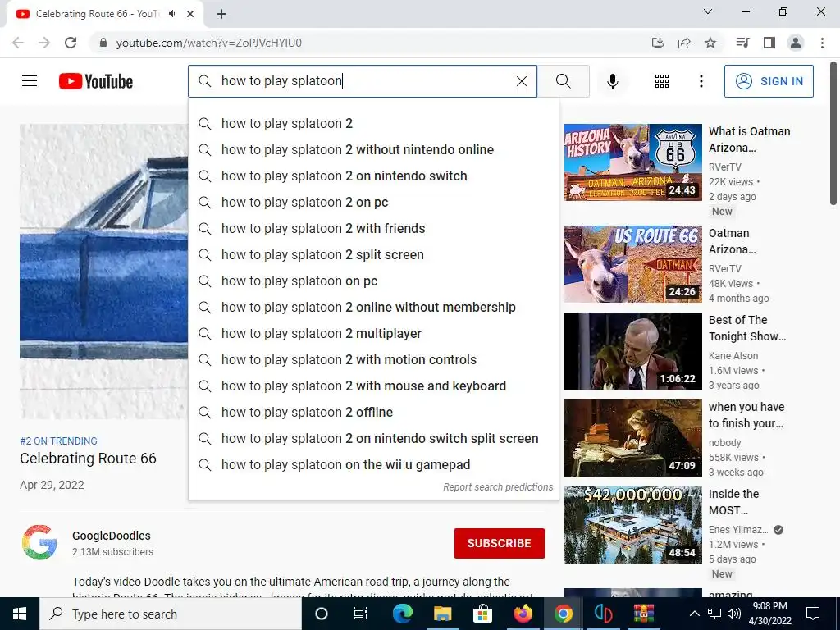Subscribe to GoogleDoodles channel
The image size is (840, 630).
click(500, 543)
